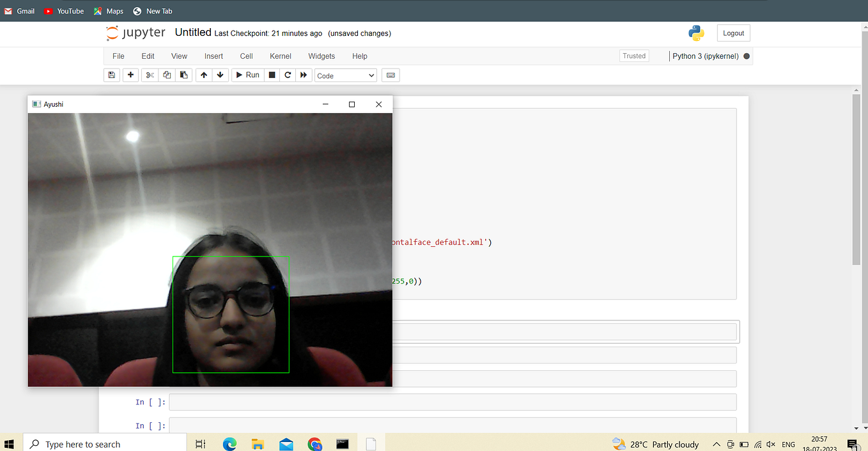Interrupt the kernel with the stop icon

[x=272, y=75]
